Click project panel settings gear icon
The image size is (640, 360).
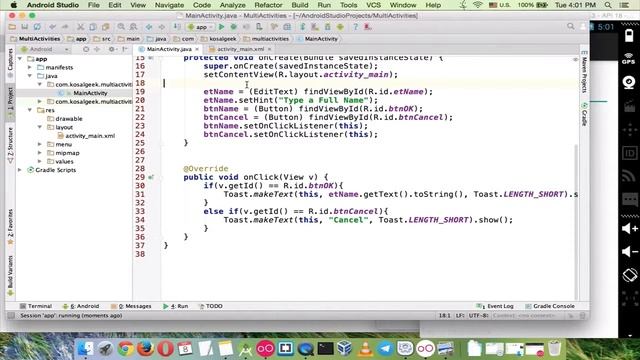pyautogui.click(x=111, y=49)
